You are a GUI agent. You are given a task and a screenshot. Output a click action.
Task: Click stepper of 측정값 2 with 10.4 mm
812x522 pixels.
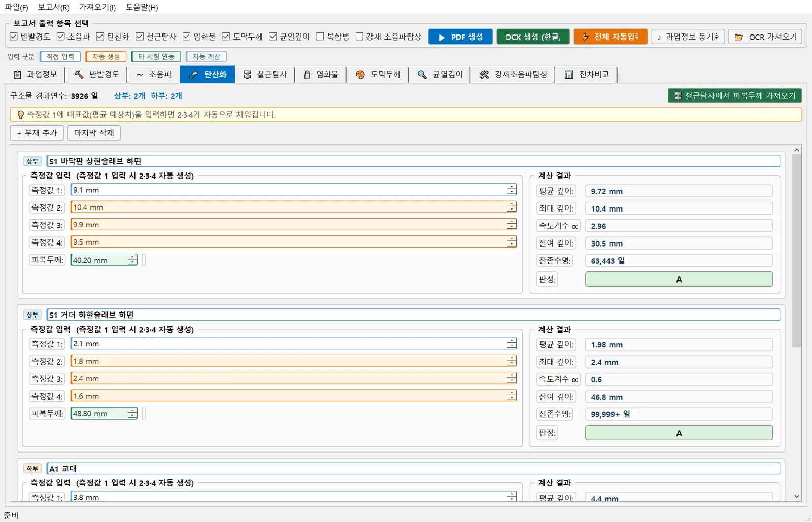[x=512, y=207]
